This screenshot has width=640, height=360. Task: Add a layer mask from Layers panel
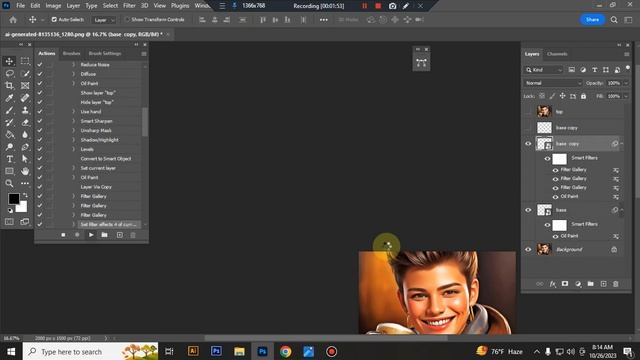pyautogui.click(x=565, y=284)
